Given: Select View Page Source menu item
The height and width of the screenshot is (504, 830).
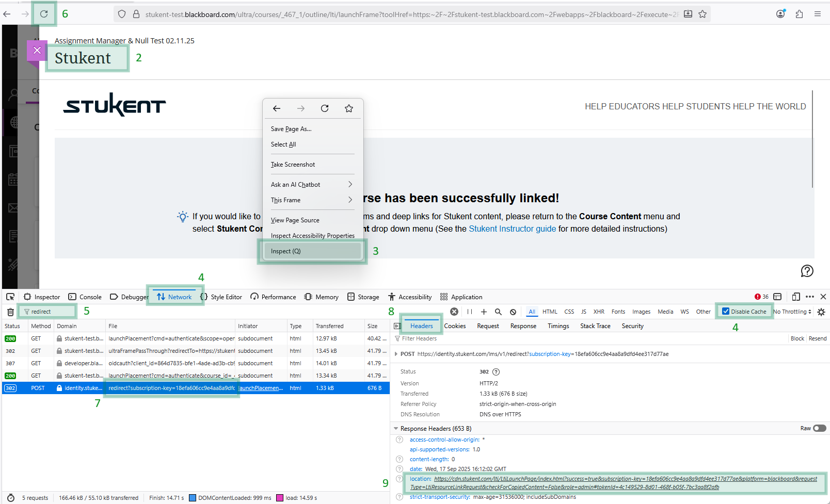Looking at the screenshot, I should pyautogui.click(x=312, y=220).
